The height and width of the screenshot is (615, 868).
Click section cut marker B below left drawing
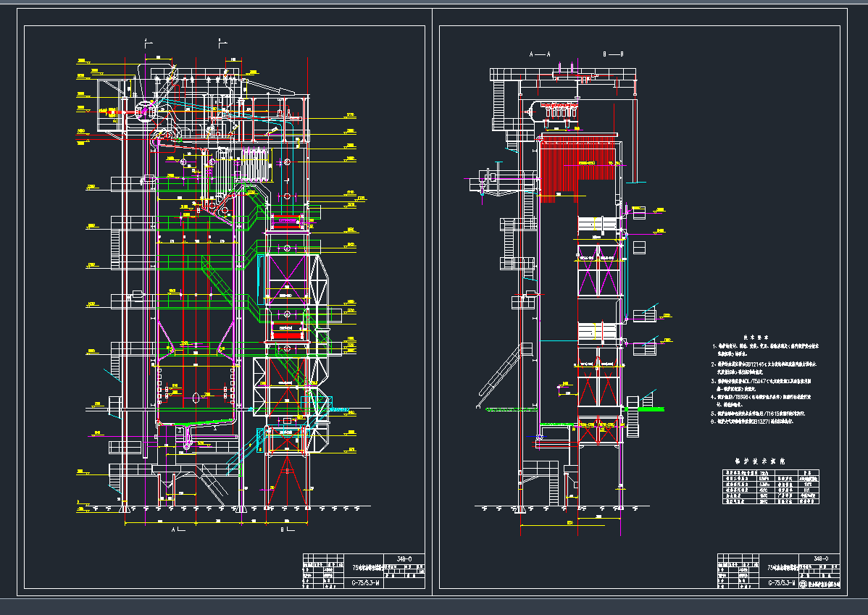[x=283, y=531]
